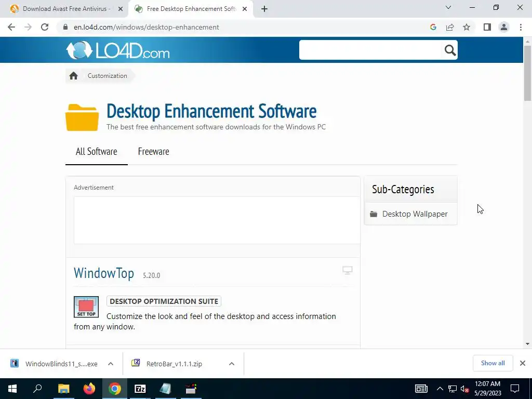Click the Google icon in address bar
Image resolution: width=532 pixels, height=399 pixels.
click(433, 27)
